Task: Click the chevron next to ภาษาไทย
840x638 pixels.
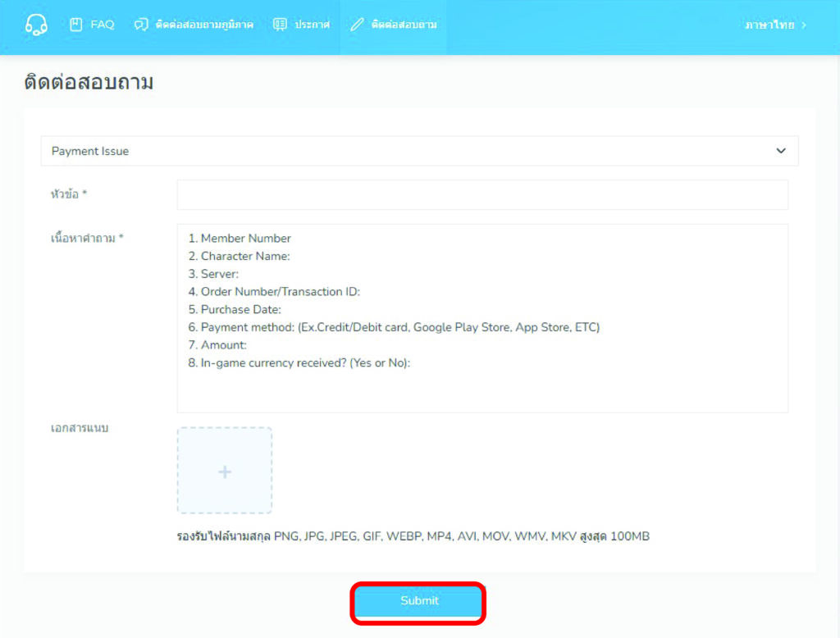Action: [804, 25]
